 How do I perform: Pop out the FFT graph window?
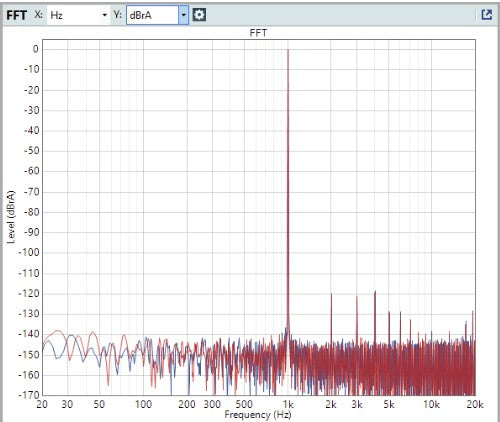[487, 15]
